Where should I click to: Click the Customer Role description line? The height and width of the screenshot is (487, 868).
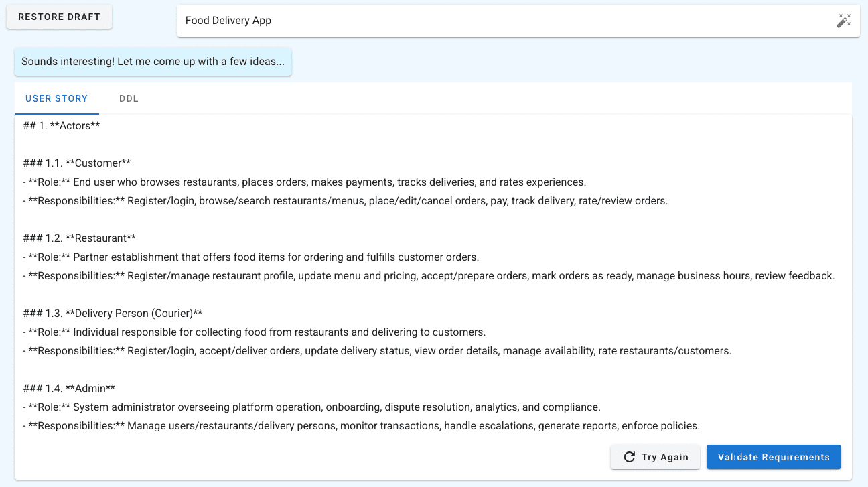305,182
